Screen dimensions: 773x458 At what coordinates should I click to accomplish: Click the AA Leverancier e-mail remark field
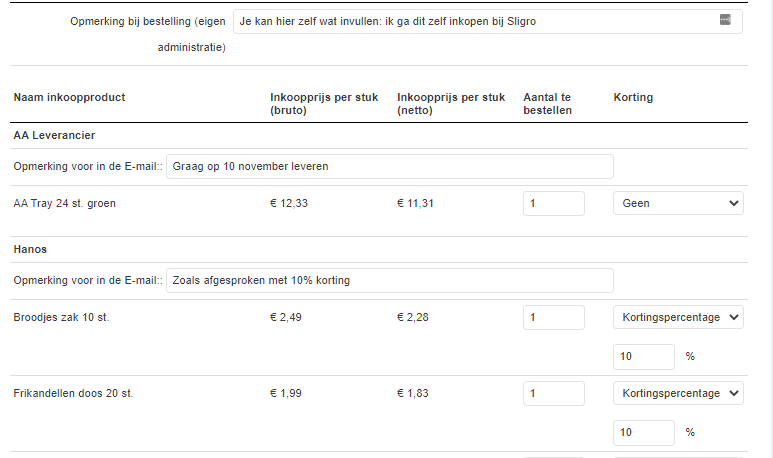389,166
